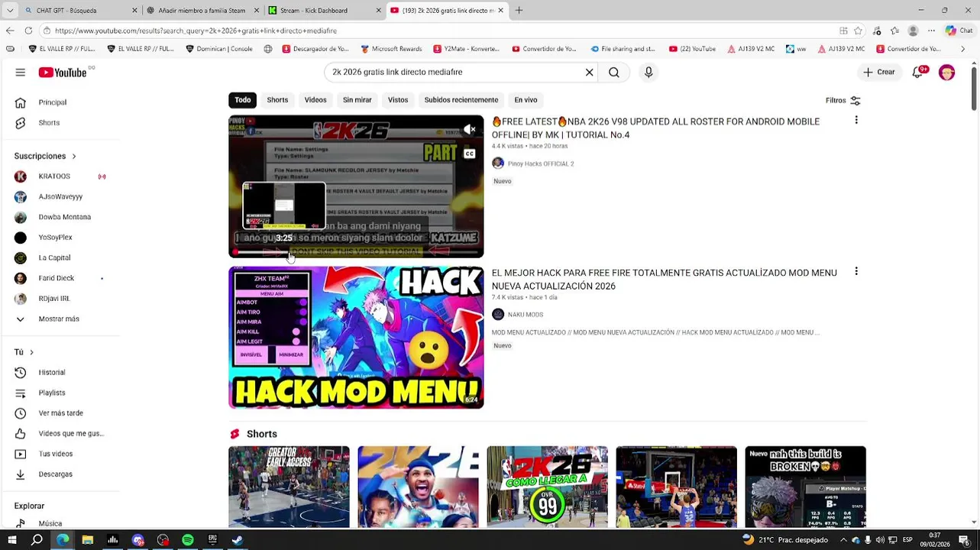Open the Filtros filter options
980x550 pixels.
843,100
